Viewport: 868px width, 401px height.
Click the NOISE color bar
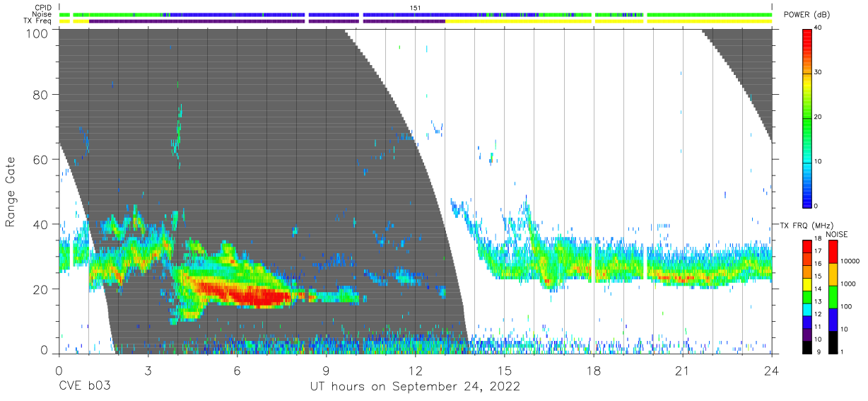click(x=833, y=296)
